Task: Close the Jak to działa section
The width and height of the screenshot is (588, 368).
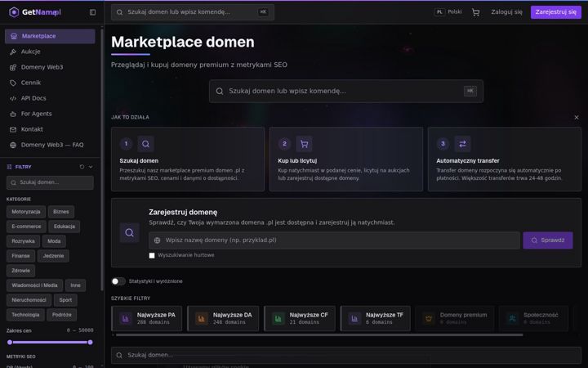Action: tap(577, 118)
